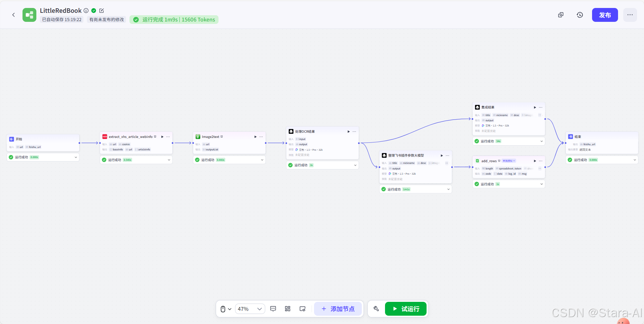Viewport: 644px width, 324px height.
Task: Open 处理OCR结果 node more options
Action: [354, 132]
